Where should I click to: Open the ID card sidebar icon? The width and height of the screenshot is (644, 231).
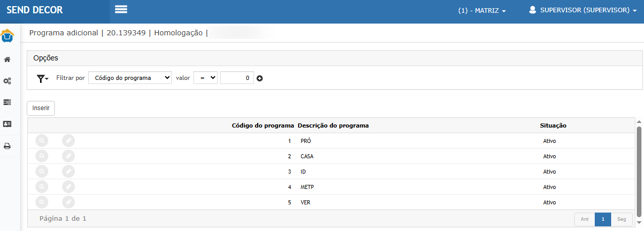tap(7, 124)
